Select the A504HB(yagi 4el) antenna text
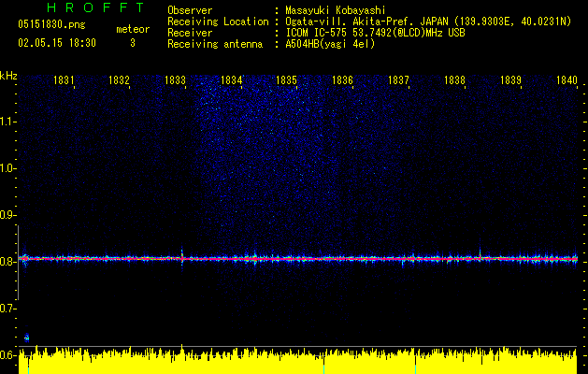Image resolution: width=588 pixels, height=374 pixels. point(330,44)
